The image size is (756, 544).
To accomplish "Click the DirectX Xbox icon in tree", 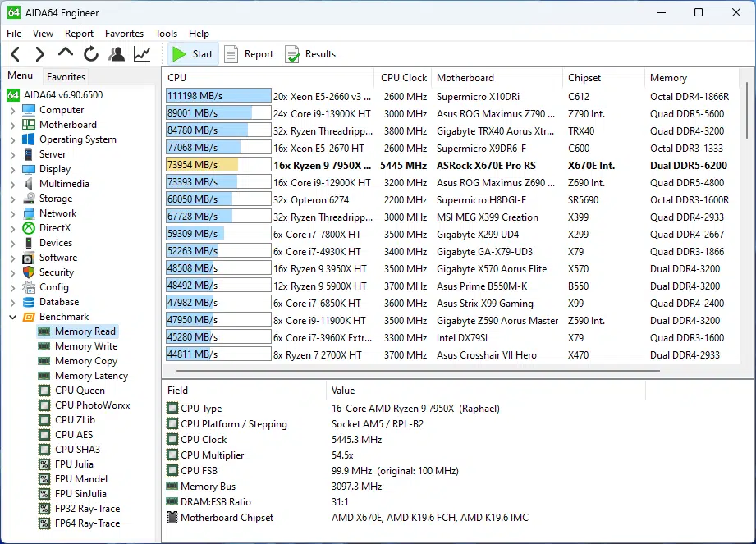I will tap(29, 228).
